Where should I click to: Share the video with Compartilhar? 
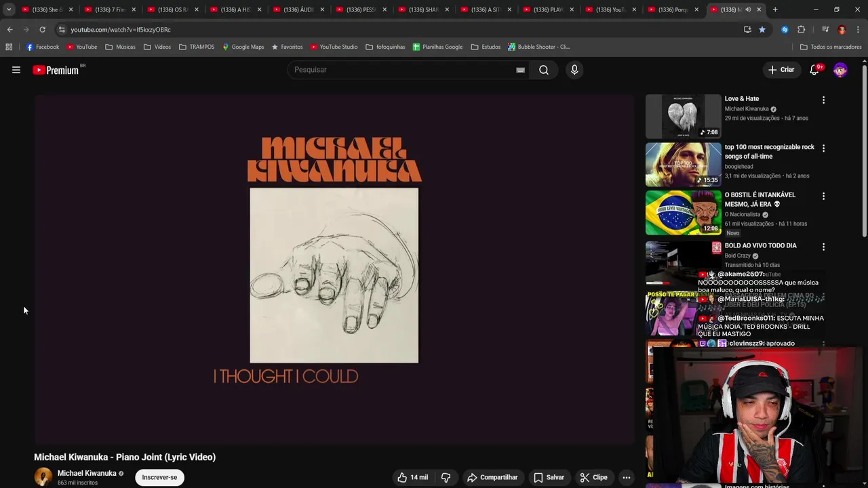pos(492,477)
